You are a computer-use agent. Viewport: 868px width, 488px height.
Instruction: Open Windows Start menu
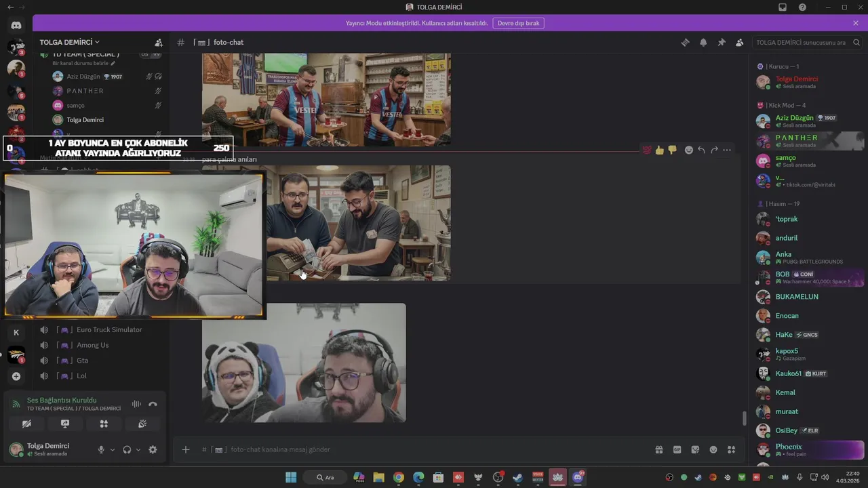coord(291,477)
